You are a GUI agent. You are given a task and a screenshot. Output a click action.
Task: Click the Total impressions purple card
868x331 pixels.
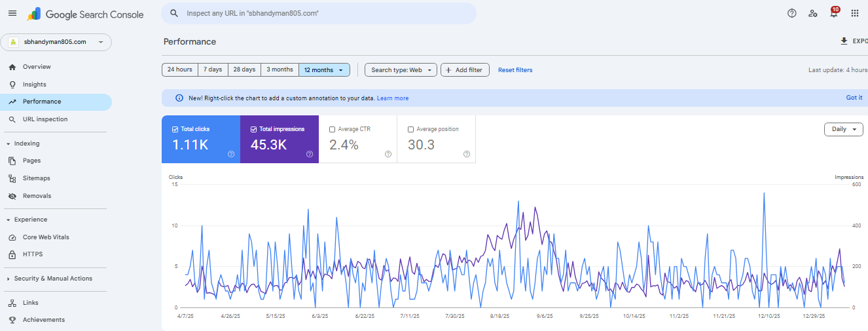click(x=279, y=140)
